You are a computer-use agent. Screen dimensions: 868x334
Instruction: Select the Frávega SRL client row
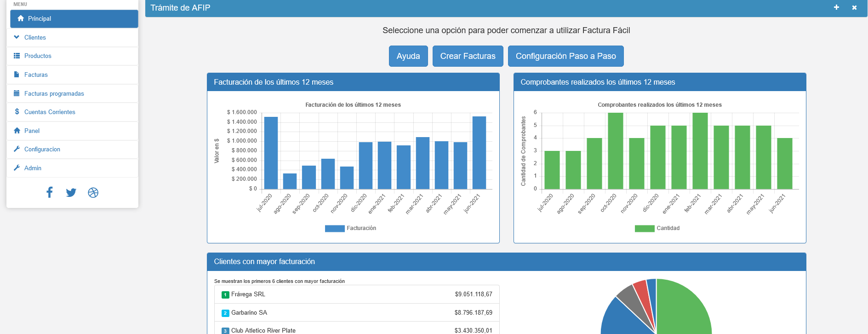tap(357, 294)
